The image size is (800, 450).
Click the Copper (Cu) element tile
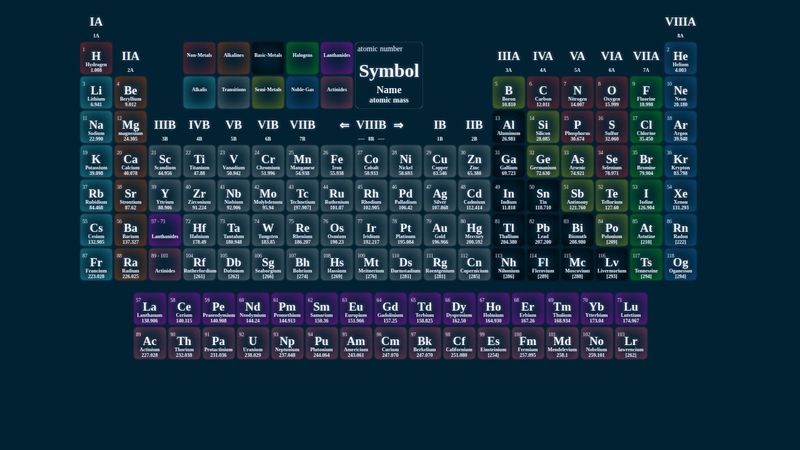(x=439, y=162)
